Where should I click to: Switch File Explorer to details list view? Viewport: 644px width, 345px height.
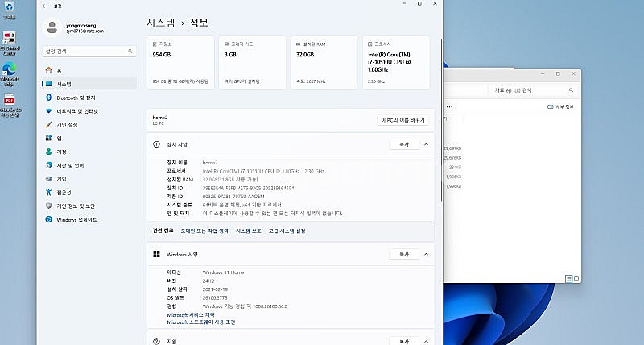569,279
